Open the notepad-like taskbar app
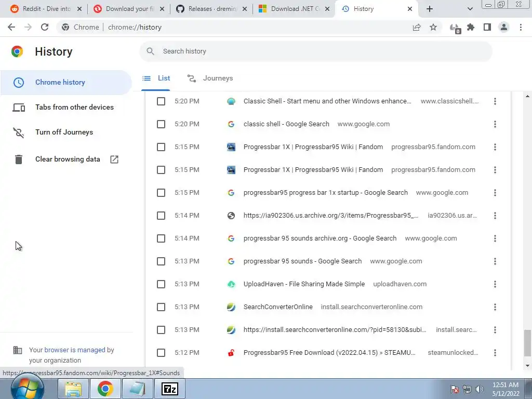 click(137, 389)
